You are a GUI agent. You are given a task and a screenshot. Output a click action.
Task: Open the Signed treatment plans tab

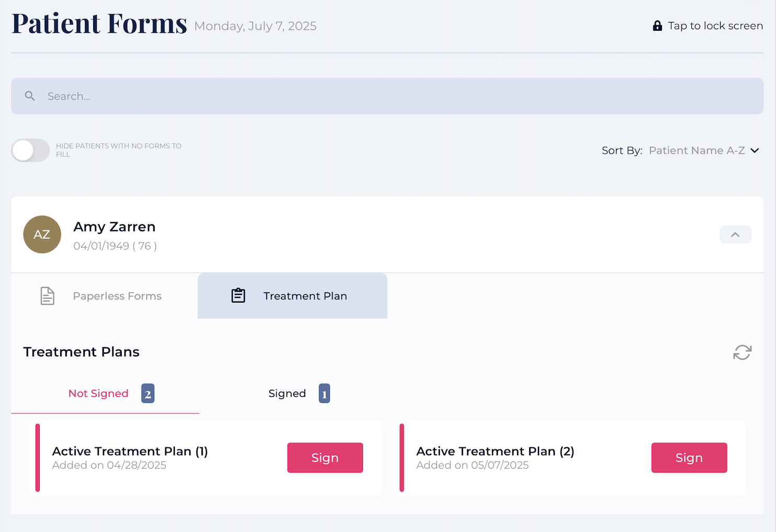pos(287,394)
